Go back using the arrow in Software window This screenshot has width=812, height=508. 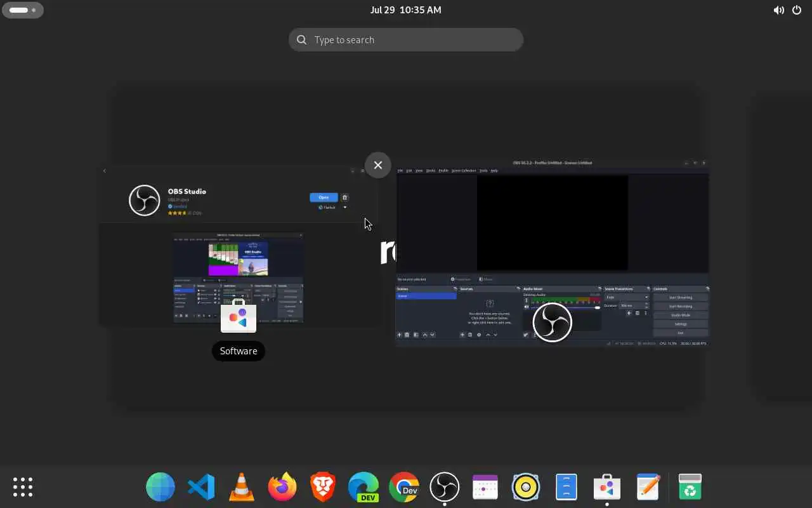pos(105,171)
